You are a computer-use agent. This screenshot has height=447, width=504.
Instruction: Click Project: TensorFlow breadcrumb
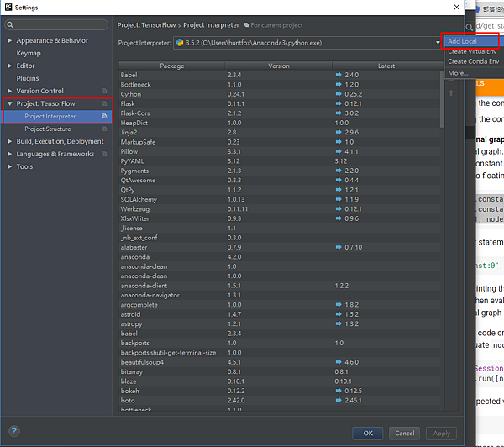click(146, 25)
